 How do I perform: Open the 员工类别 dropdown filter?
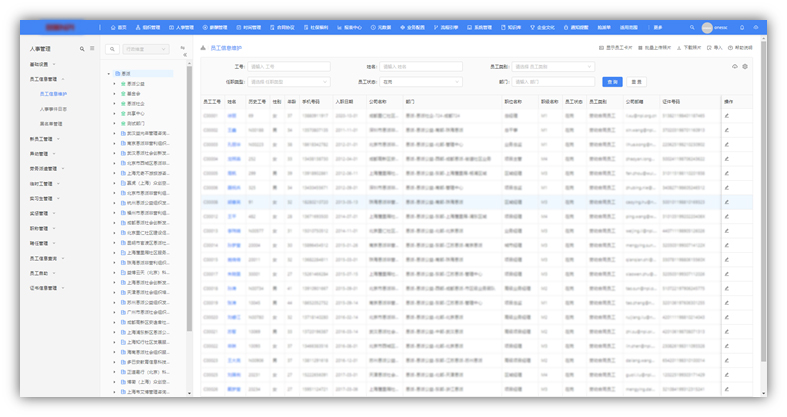click(560, 67)
